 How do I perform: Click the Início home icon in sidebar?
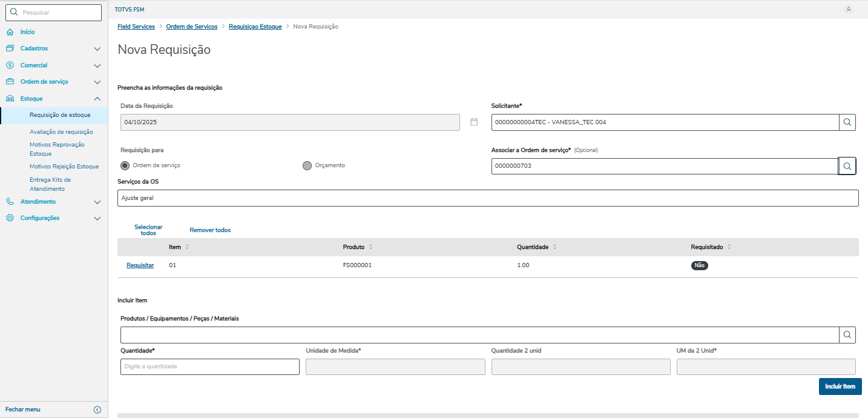click(x=10, y=32)
